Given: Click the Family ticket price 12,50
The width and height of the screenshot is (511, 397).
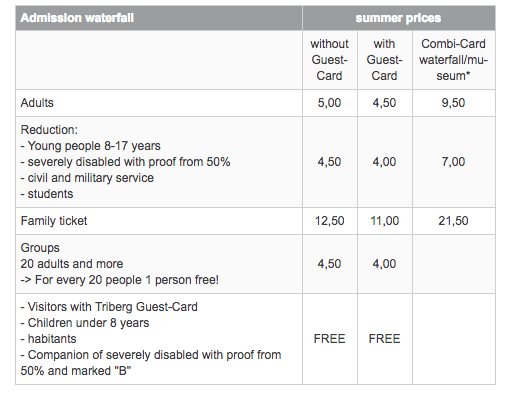Looking at the screenshot, I should coord(329,221).
